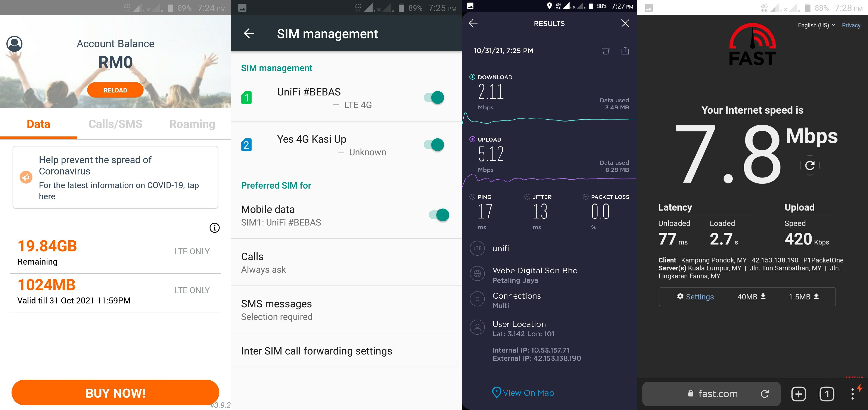Tap the jitter icon
868x410 pixels.
pyautogui.click(x=527, y=197)
